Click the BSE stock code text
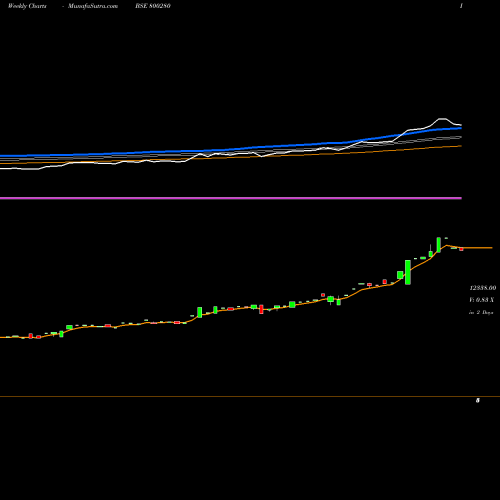The width and height of the screenshot is (500, 500). point(153,6)
